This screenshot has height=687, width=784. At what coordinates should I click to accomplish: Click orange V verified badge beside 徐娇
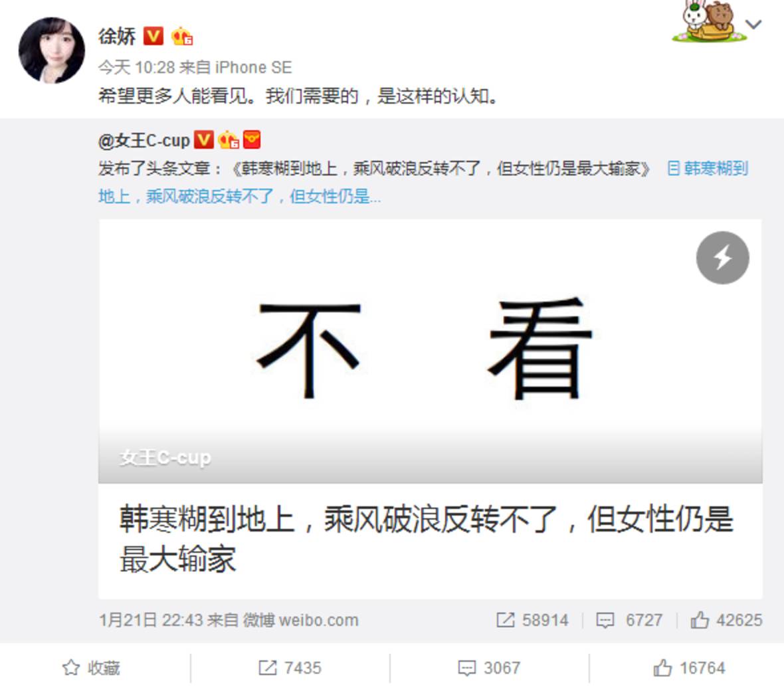coord(153,36)
